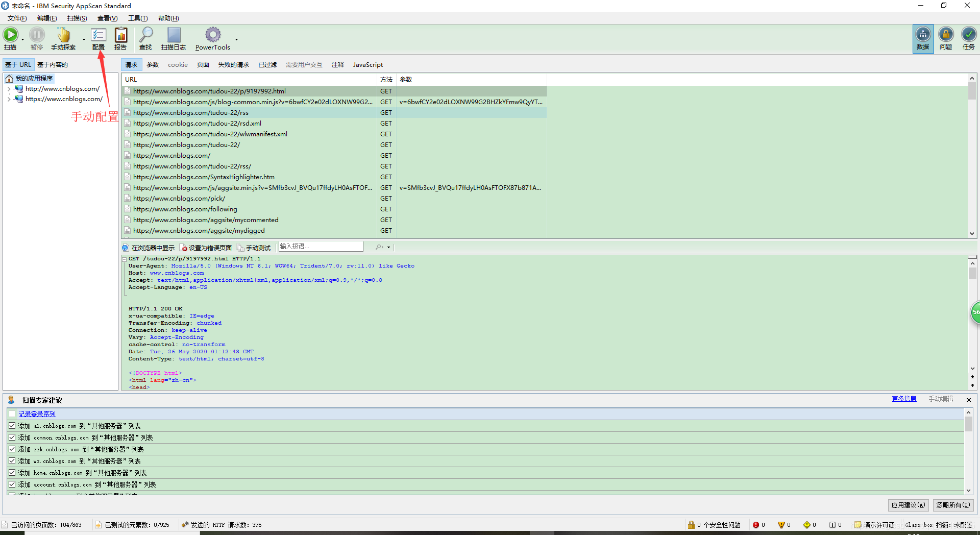Uncheck common.cnblogs.com other servers checkbox
Screen dimensions: 980x535
coord(12,437)
